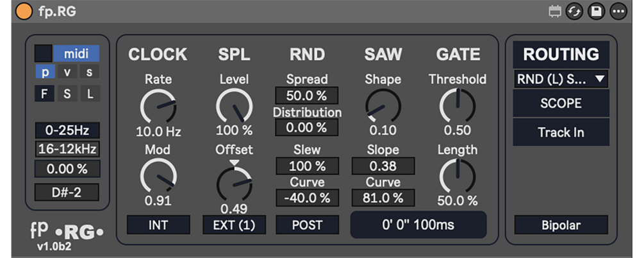Click the Bipolar button

click(561, 225)
